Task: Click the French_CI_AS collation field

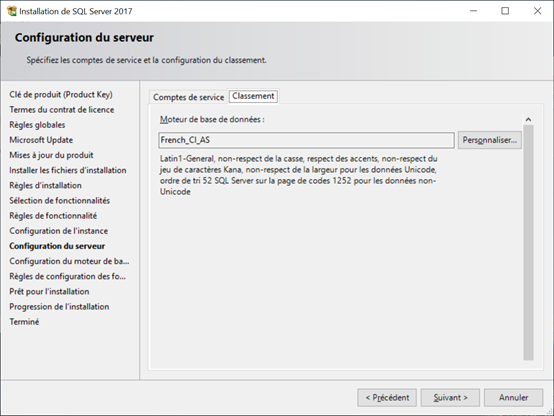Action: pyautogui.click(x=306, y=140)
